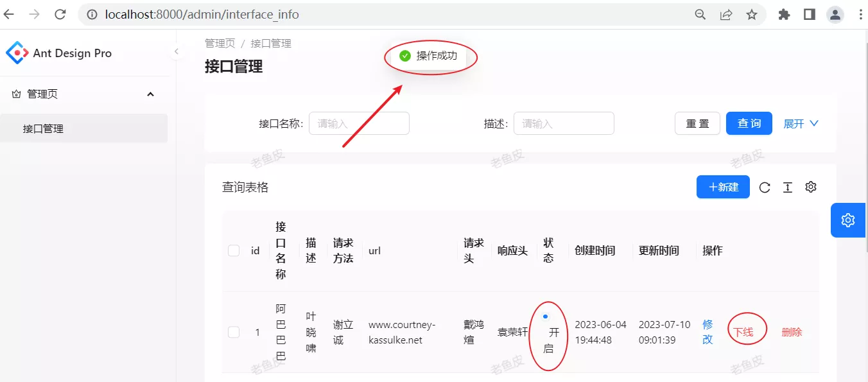Click the 阿巴巴巴 name cell
The height and width of the screenshot is (382, 868).
pos(281,332)
